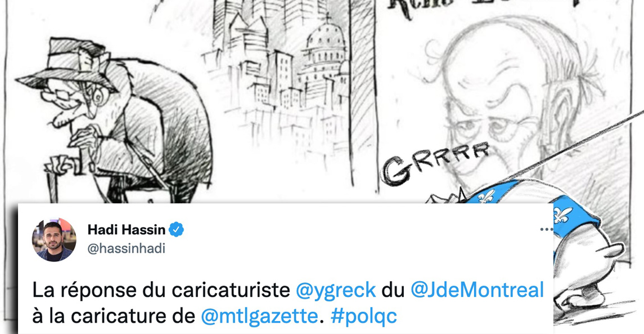This screenshot has width=644, height=334.
Task: Open Hadi Hassin's profile avatar photo
Action: (x=54, y=240)
